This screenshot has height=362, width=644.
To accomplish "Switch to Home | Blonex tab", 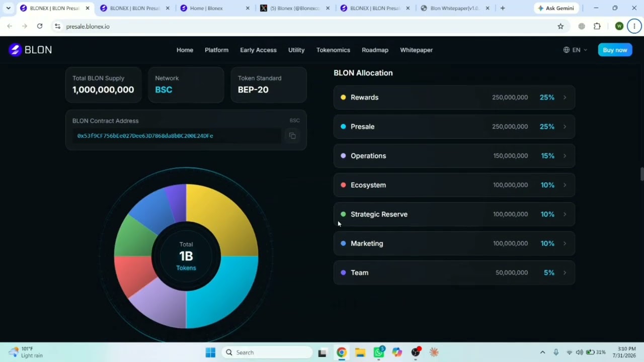I will coord(214,8).
